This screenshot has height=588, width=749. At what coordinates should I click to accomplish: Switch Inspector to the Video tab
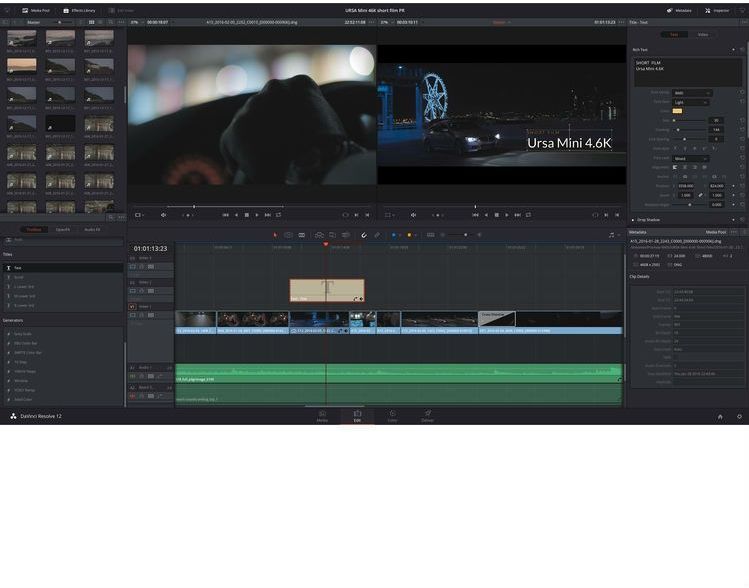coord(703,35)
